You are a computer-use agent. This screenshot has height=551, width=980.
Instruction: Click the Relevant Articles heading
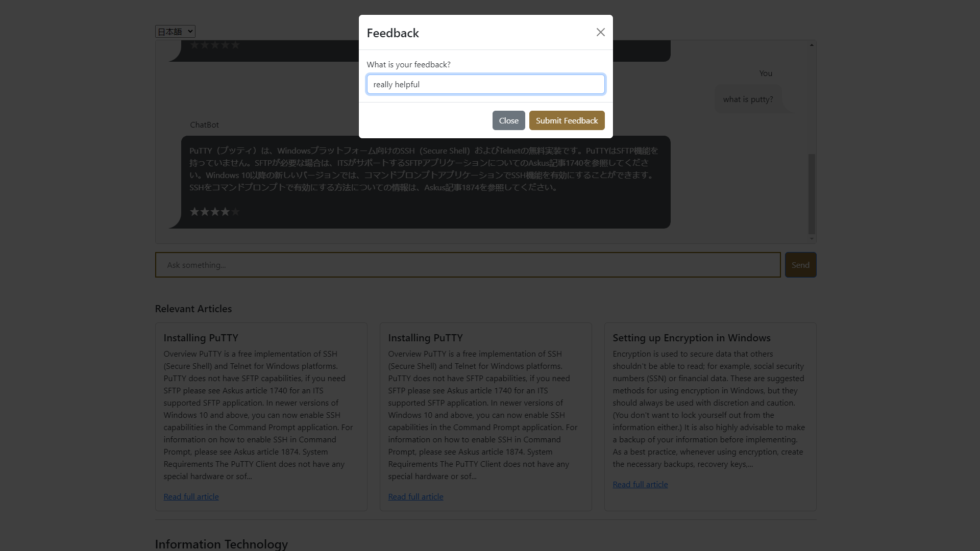pyautogui.click(x=193, y=309)
